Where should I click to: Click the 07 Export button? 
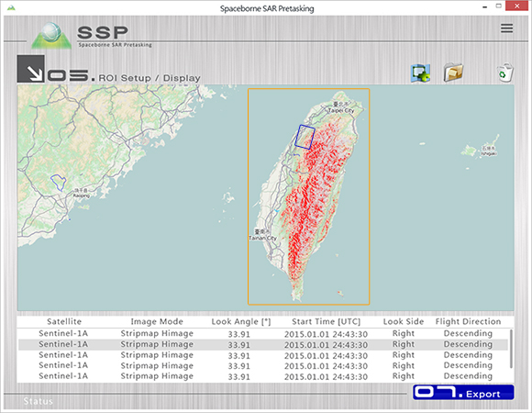tap(463, 392)
